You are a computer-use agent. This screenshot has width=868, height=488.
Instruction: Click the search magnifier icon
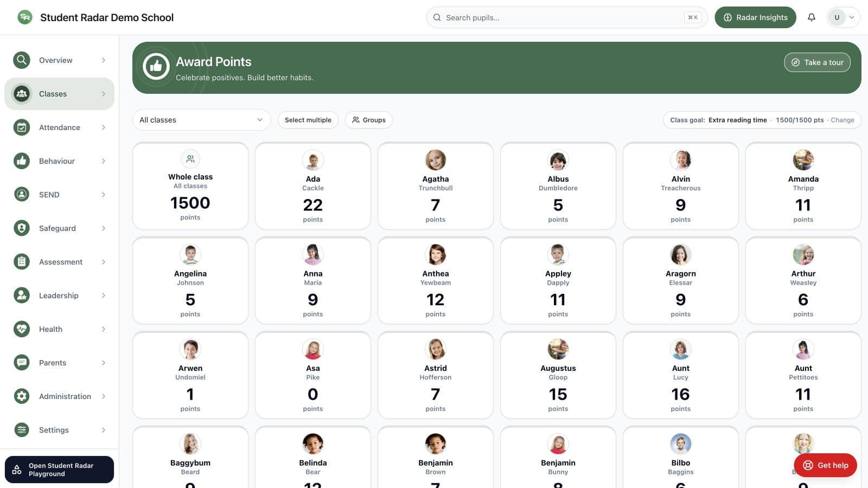(x=437, y=17)
